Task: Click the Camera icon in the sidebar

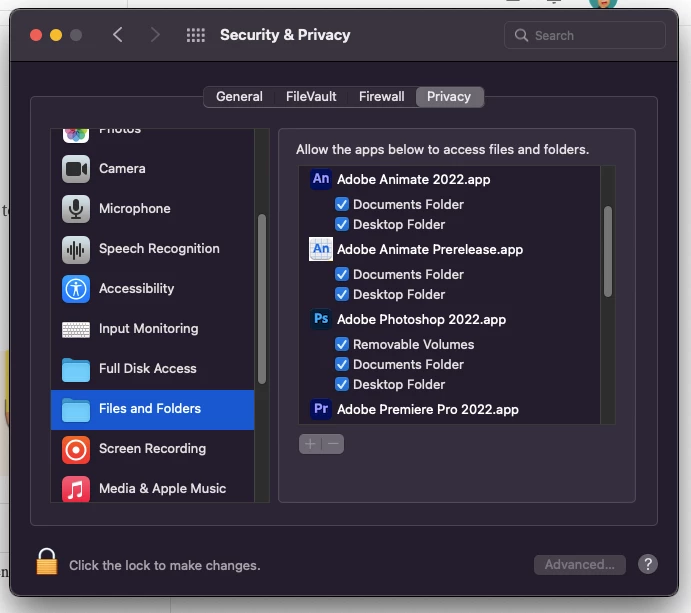Action: pyautogui.click(x=76, y=169)
